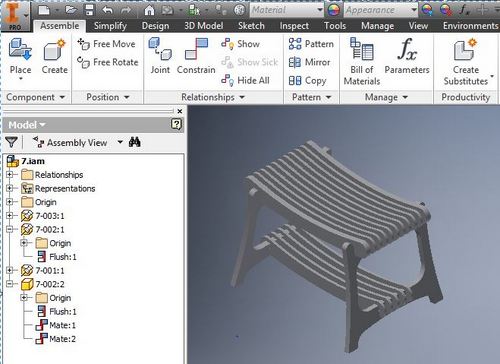Select the Constrain tool
Screen dimensions: 500x364
196,56
